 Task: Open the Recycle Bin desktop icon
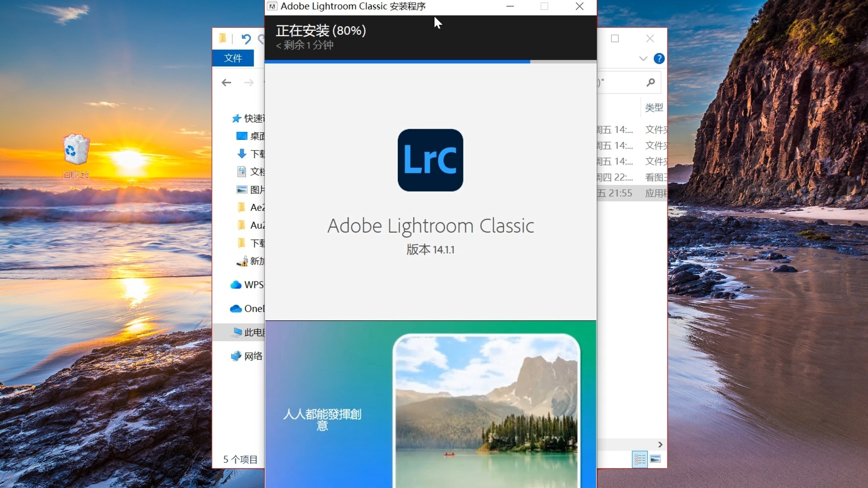(x=76, y=156)
